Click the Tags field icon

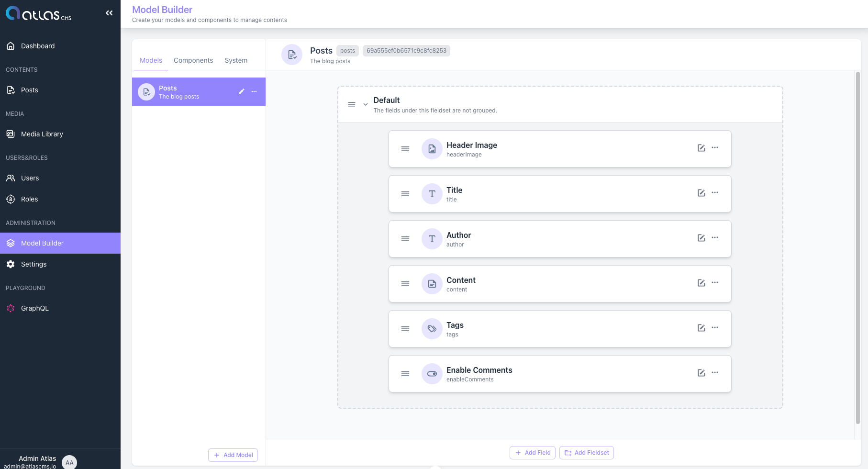[432, 329]
